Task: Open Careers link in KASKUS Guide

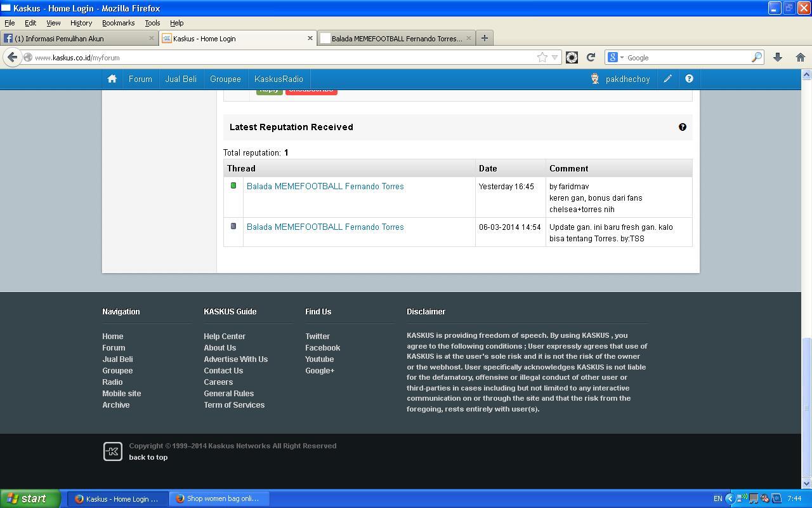Action: tap(218, 382)
